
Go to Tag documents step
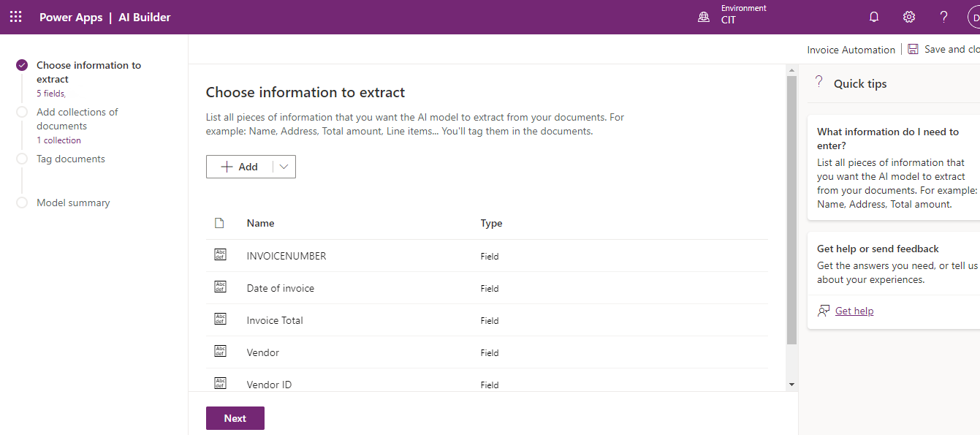pos(71,159)
